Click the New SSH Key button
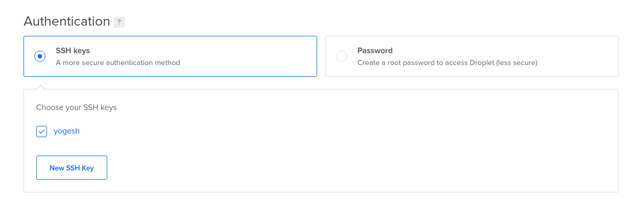The image size is (644, 217). 71,168
